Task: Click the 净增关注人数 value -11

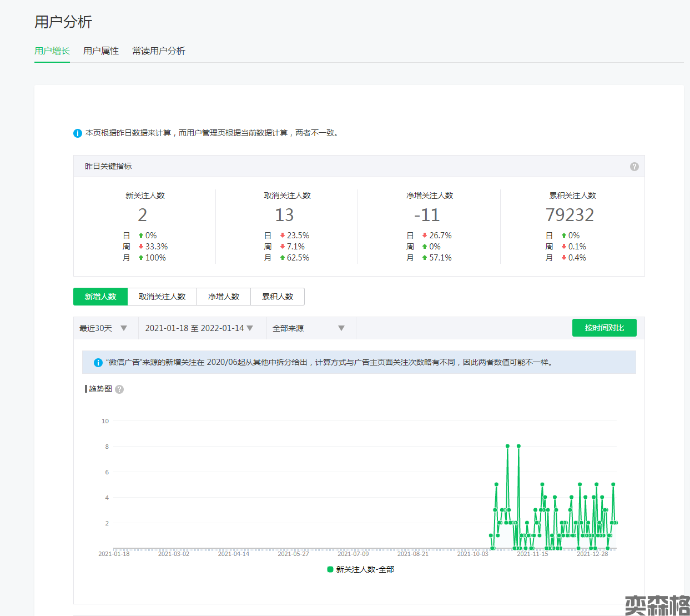Action: pos(427,215)
